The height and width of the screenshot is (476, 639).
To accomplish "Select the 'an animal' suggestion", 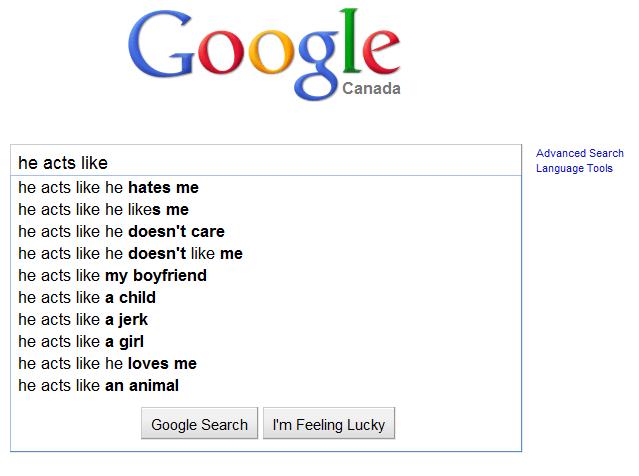I will pos(98,386).
